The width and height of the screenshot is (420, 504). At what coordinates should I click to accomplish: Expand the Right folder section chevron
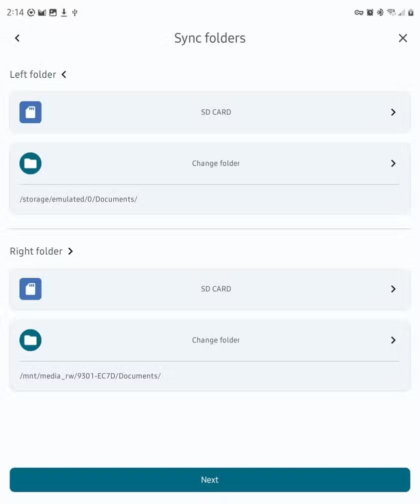click(70, 251)
